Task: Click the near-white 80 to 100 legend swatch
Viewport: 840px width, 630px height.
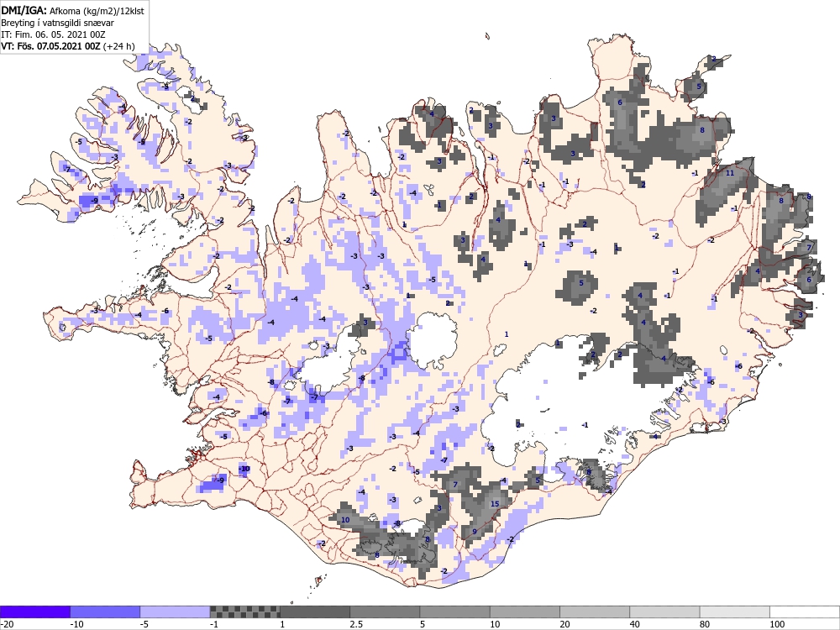Action: 734,612
